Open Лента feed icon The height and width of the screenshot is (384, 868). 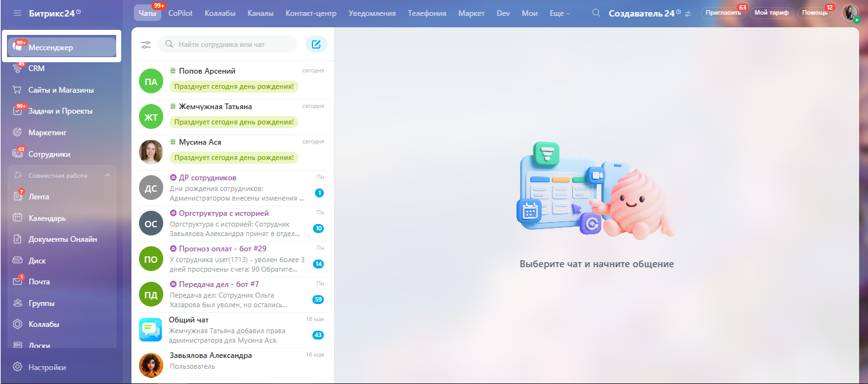[x=18, y=197]
